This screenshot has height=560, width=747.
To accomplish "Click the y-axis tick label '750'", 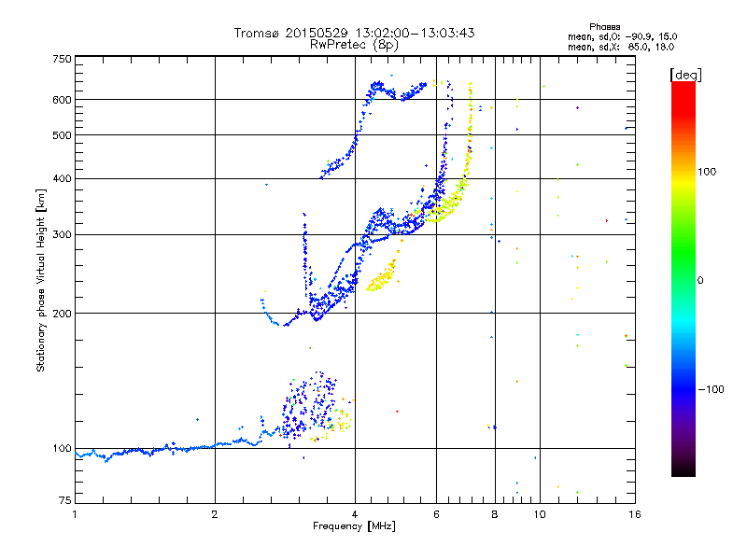I will point(63,59).
